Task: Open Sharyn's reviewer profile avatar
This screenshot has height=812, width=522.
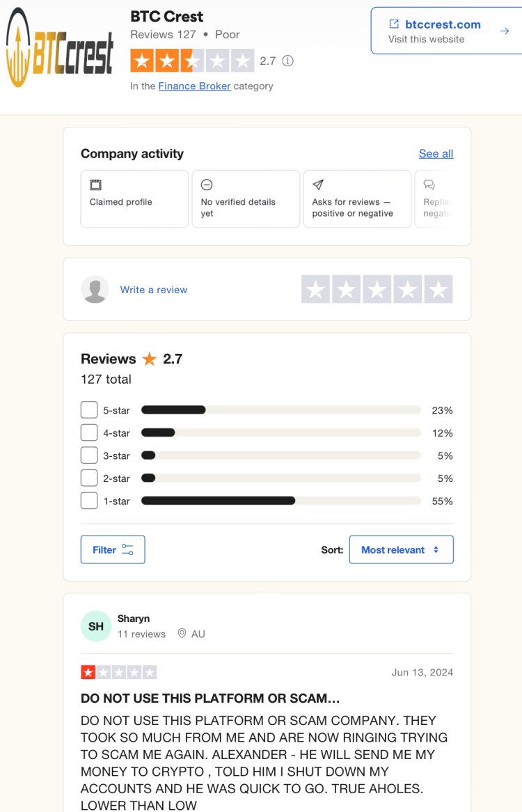Action: click(96, 626)
